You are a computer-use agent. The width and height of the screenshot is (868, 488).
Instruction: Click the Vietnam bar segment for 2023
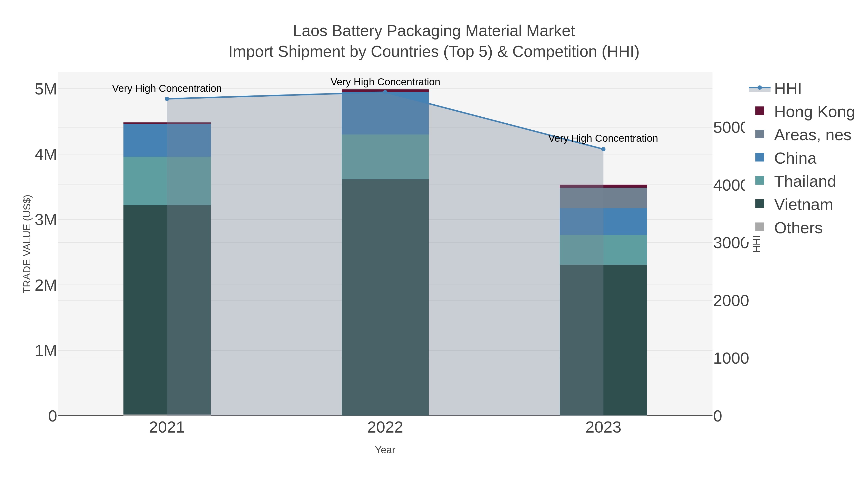603,340
